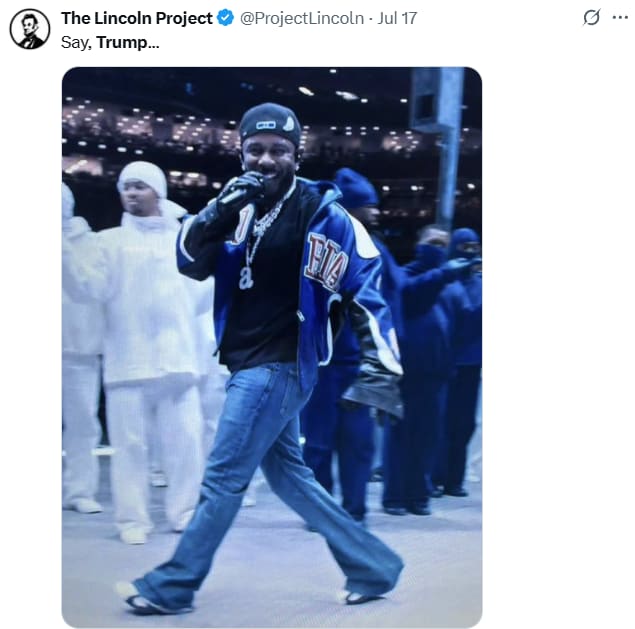Image resolution: width=635 pixels, height=629 pixels.
Task: Open the attached performance photo
Action: tap(272, 347)
